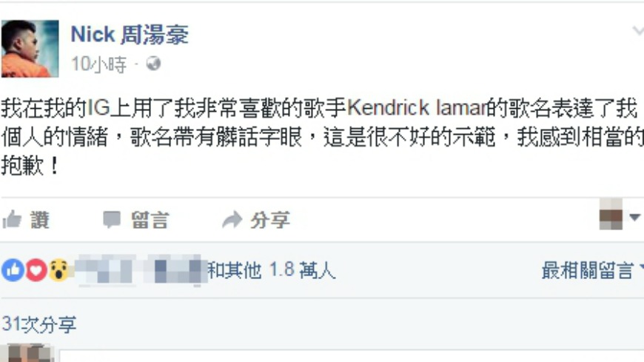Open the 和其他 1.8 萬人 reactions list
The image size is (644, 362).
click(x=272, y=270)
